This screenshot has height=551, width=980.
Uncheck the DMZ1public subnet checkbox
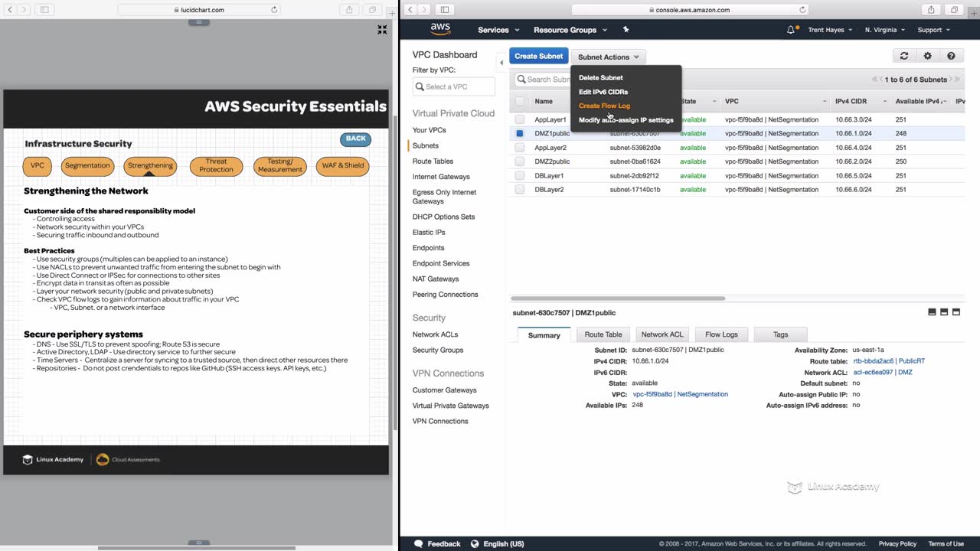520,133
